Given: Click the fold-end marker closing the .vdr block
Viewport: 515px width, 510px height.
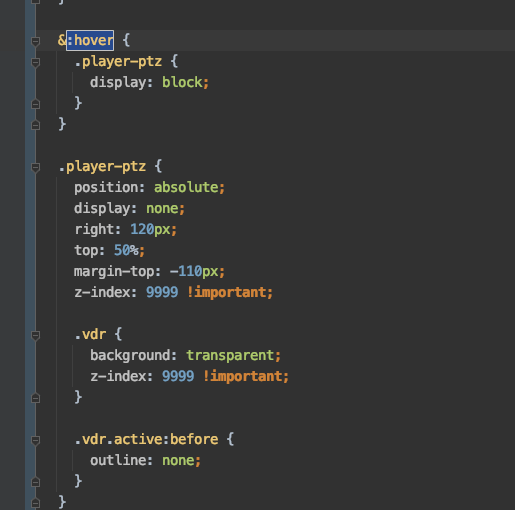Looking at the screenshot, I should click(x=35, y=398).
